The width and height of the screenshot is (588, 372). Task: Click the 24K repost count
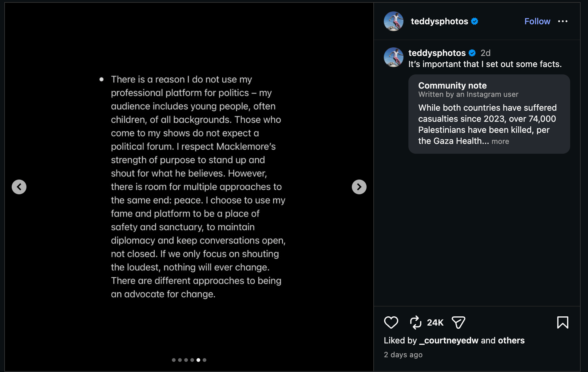tap(435, 323)
